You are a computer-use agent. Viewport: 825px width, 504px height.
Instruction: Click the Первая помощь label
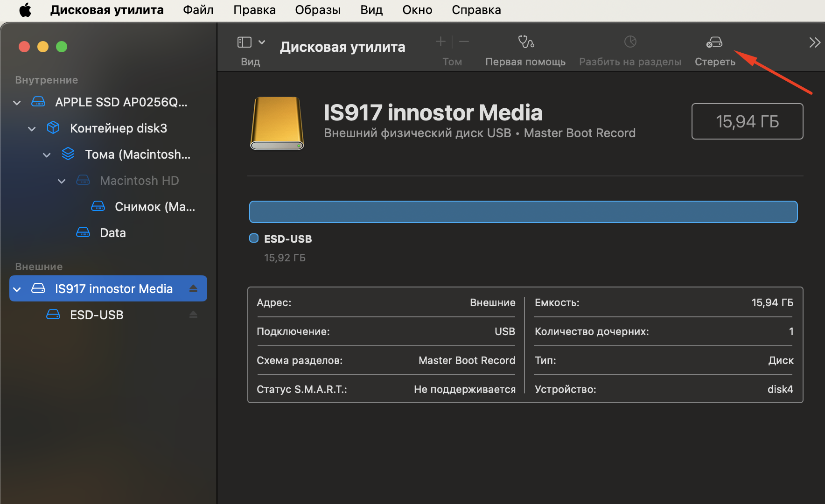[525, 62]
